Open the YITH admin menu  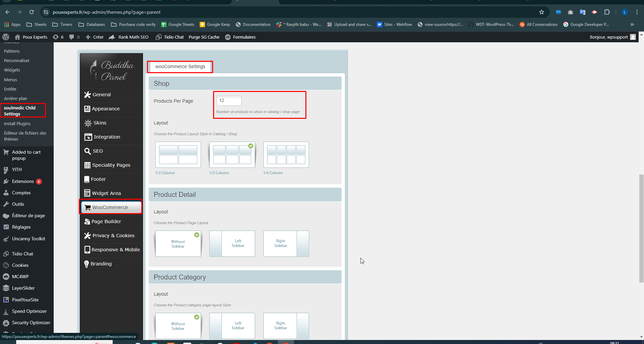point(17,169)
